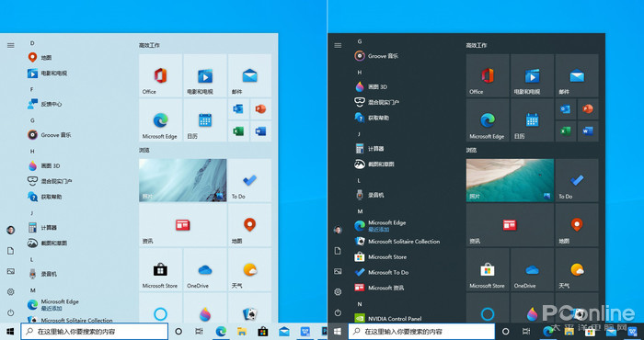Open the beach Photos tile in the dark menu
The width and height of the screenshot is (644, 340).
tap(510, 180)
